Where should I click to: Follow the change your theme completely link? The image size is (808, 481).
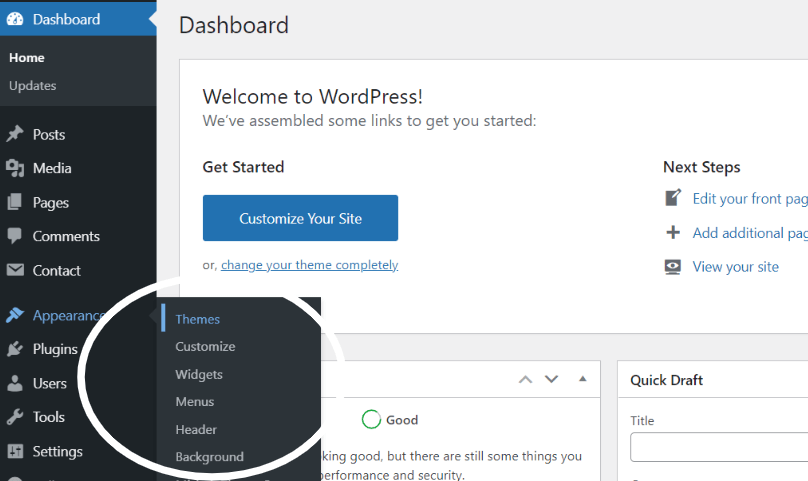309,265
